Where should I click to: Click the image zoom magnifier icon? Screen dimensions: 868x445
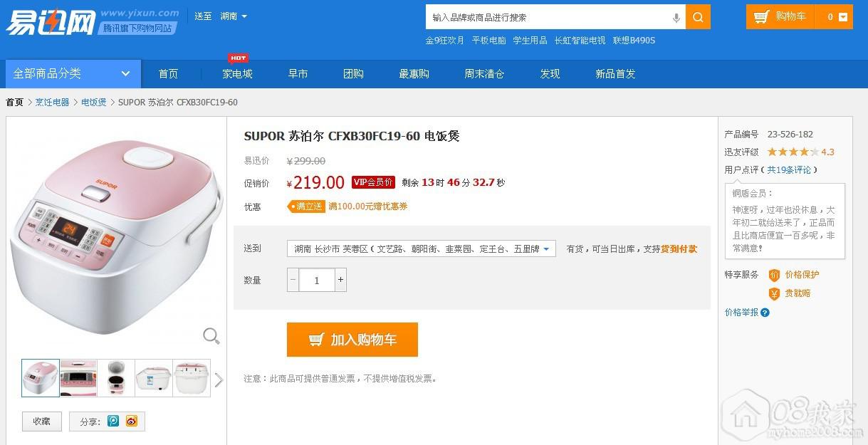pyautogui.click(x=211, y=335)
